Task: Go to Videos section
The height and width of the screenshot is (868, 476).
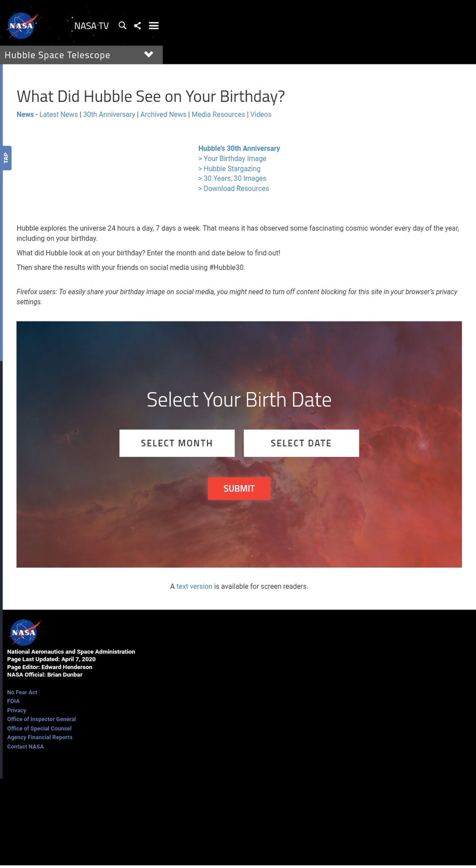Action: 261,114
